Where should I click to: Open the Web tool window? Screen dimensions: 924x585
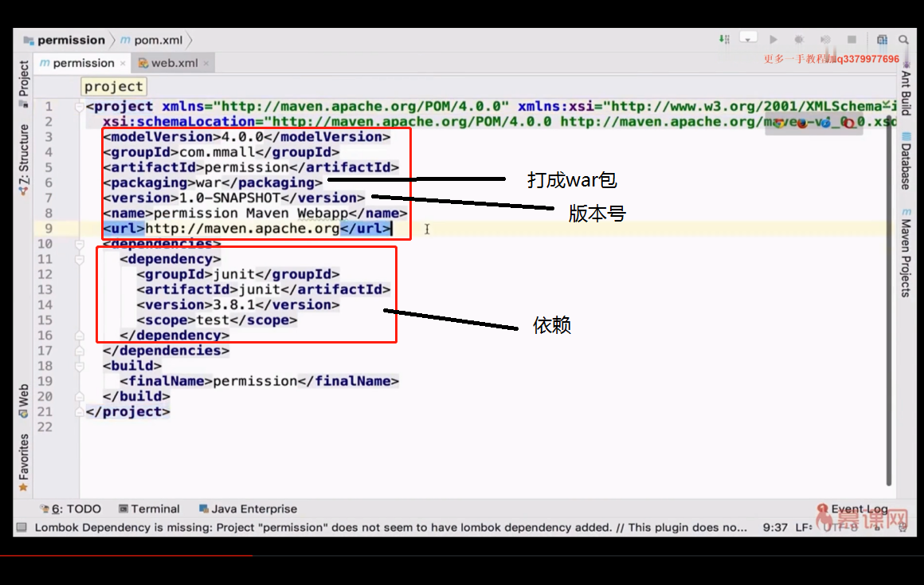coord(24,400)
